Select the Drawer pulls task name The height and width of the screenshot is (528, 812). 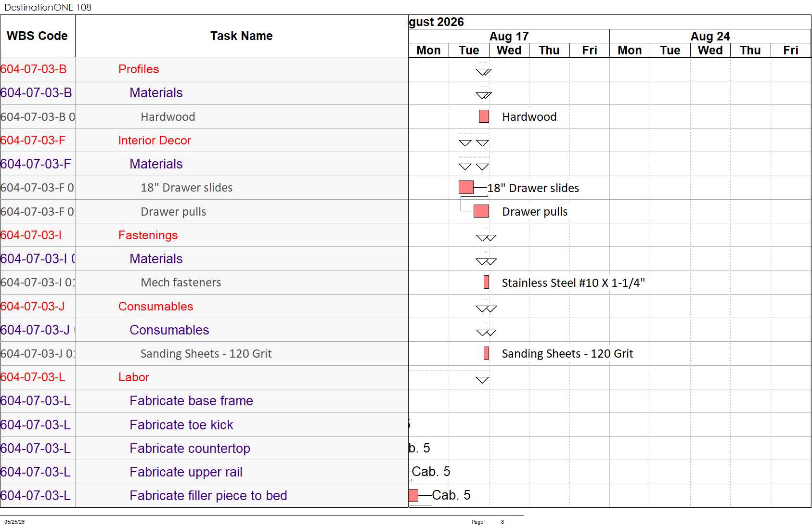173,212
